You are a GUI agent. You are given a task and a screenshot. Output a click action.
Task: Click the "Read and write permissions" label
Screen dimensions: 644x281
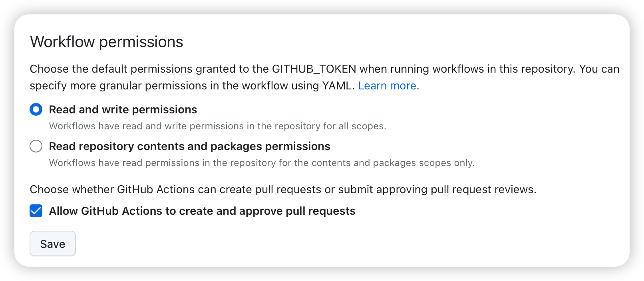pos(123,110)
